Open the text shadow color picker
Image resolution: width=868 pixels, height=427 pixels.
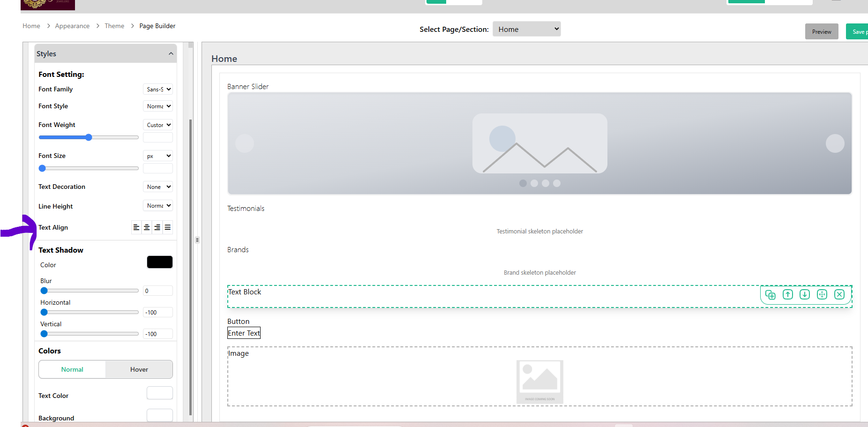pyautogui.click(x=160, y=262)
